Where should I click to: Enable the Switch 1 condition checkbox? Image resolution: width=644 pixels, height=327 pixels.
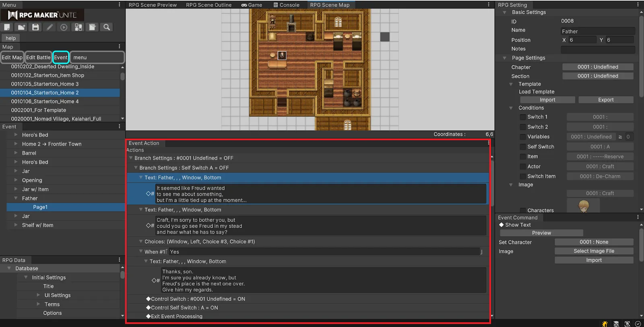[522, 117]
